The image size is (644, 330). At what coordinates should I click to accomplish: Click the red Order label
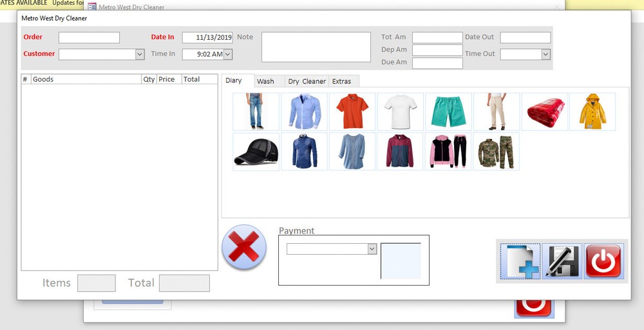click(x=33, y=37)
